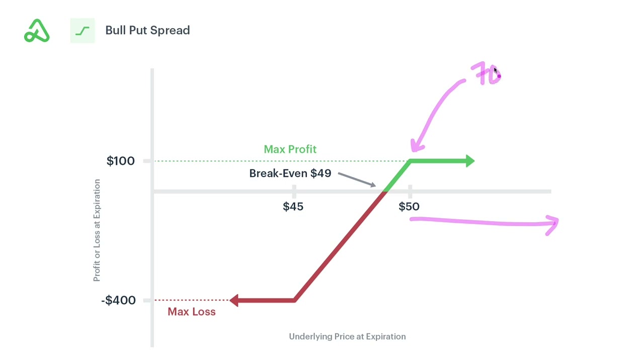The width and height of the screenshot is (644, 362).
Task: Click the "Max Loss" label
Action: (192, 312)
